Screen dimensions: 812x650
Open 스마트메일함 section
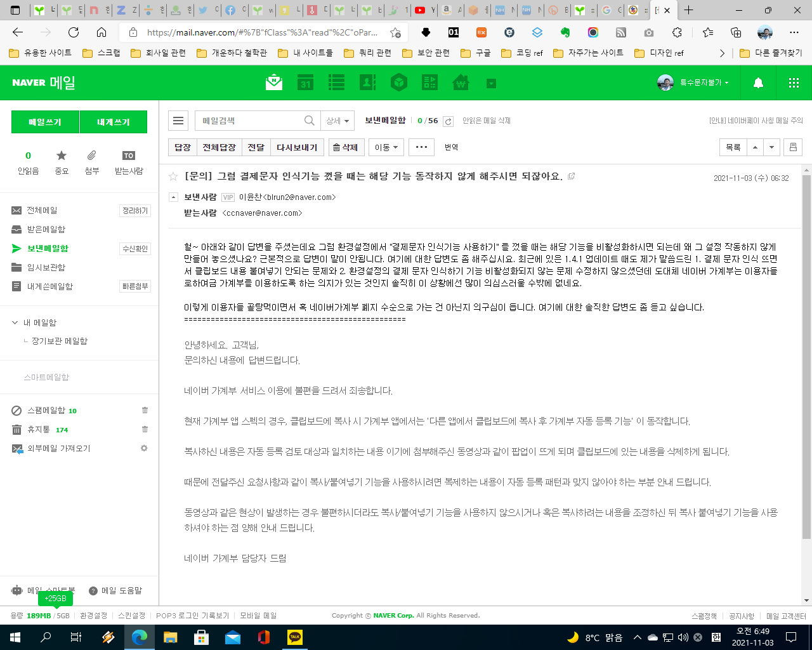(46, 377)
